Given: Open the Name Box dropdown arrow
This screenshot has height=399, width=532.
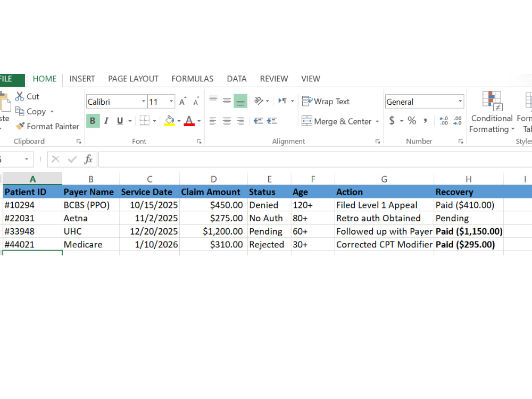Looking at the screenshot, I should [x=27, y=159].
